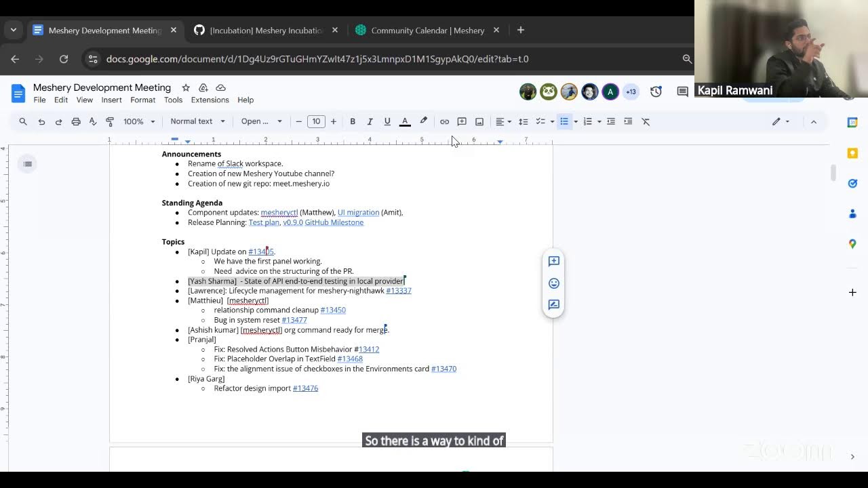Open the Normal text style dropdown
The image size is (868, 488).
197,121
